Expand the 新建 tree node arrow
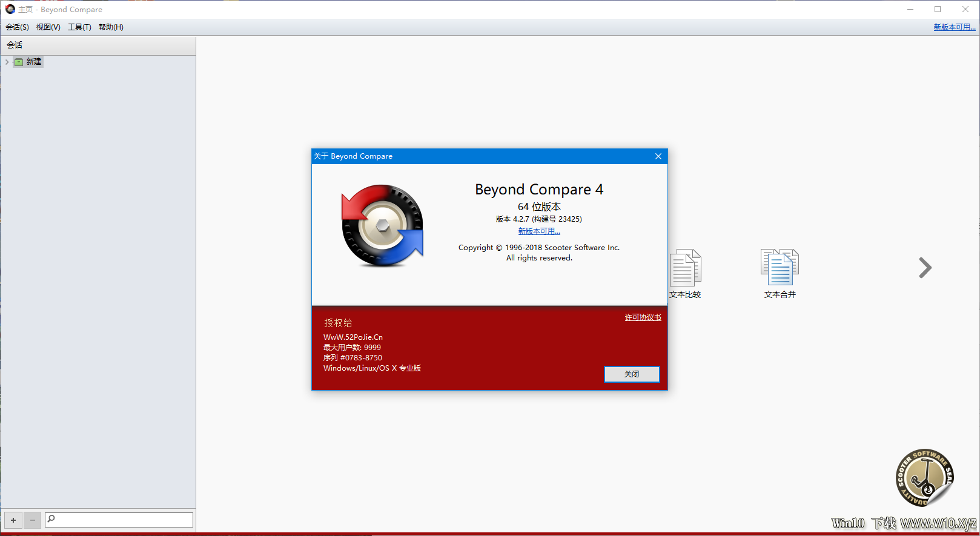980x536 pixels. [x=7, y=62]
